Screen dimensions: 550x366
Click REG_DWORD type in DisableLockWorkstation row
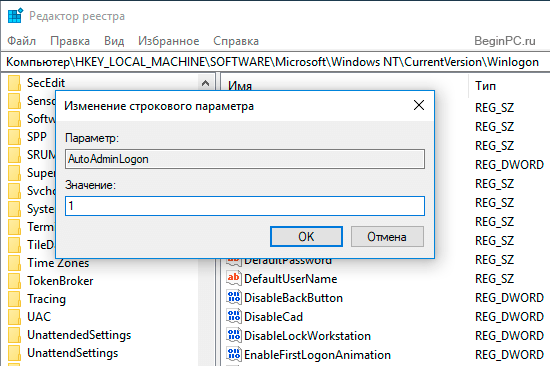point(509,336)
